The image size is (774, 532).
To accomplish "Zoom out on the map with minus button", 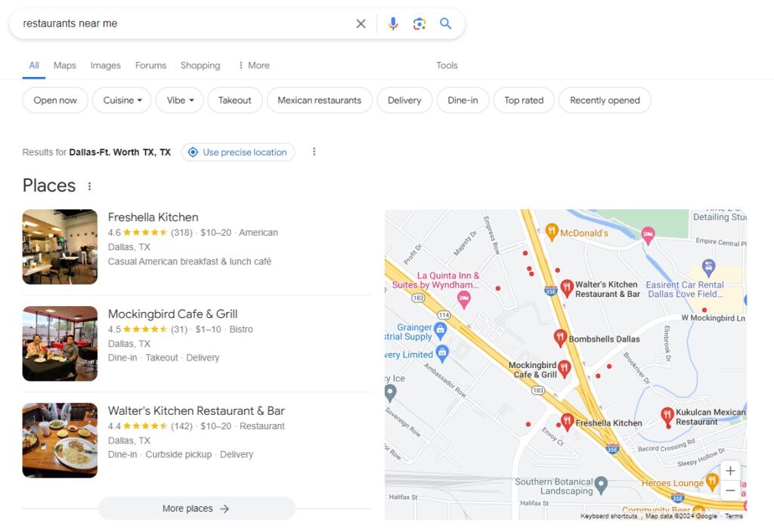I will [730, 490].
